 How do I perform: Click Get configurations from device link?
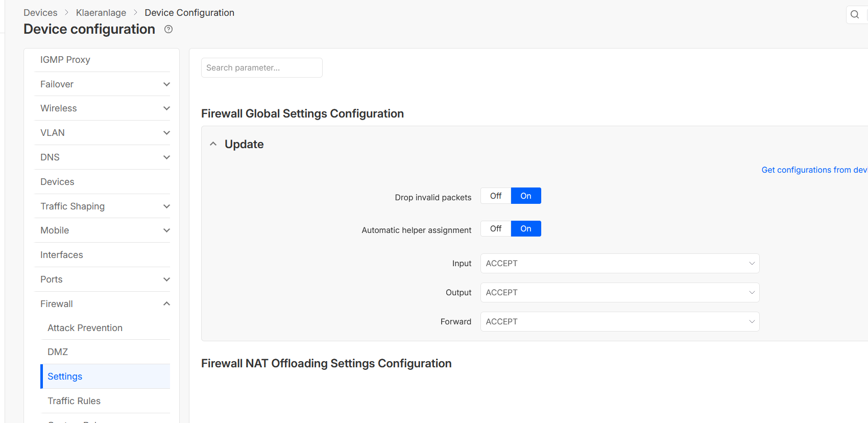pyautogui.click(x=814, y=170)
